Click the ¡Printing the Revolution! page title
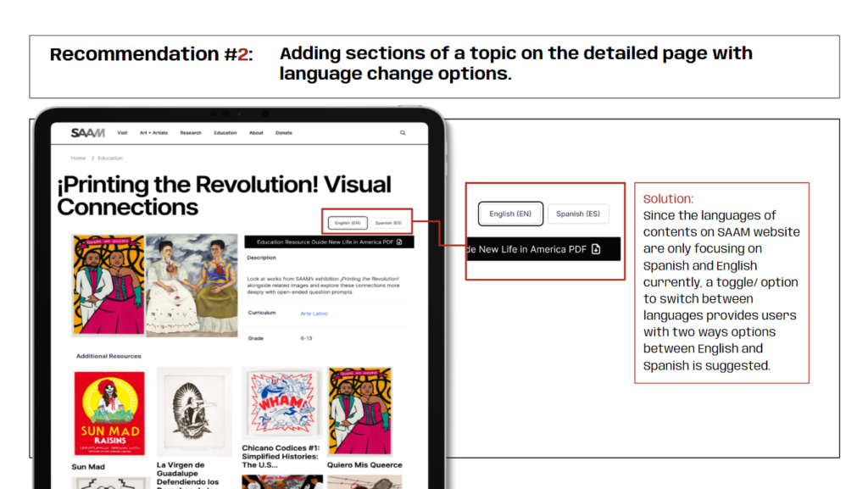Screen dimensions: 868x489 point(224,196)
